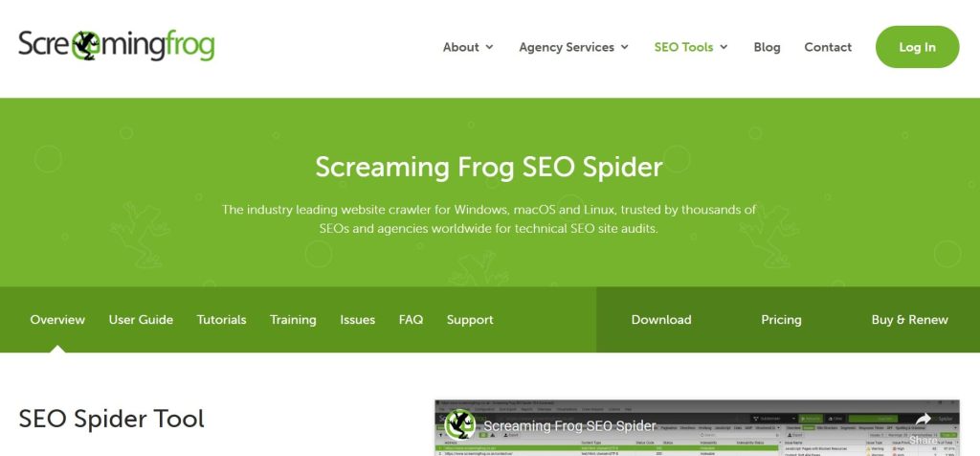The width and height of the screenshot is (980, 456).
Task: Click the Screaming Frog logo
Action: (x=116, y=46)
